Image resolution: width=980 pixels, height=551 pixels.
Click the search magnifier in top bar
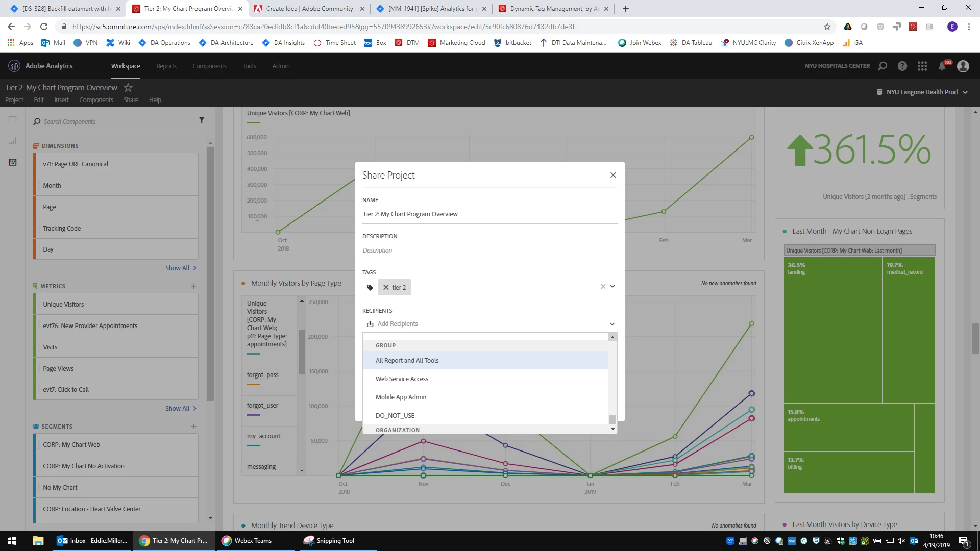click(x=883, y=66)
